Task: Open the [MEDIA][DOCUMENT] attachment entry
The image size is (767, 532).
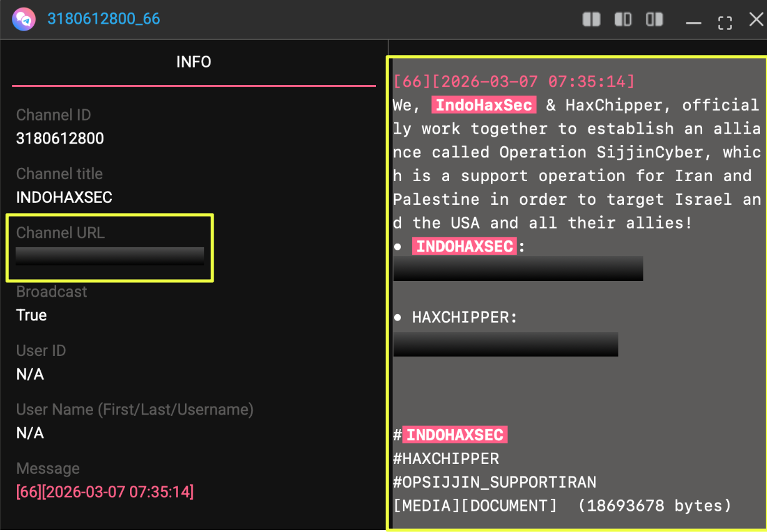Action: (x=475, y=506)
